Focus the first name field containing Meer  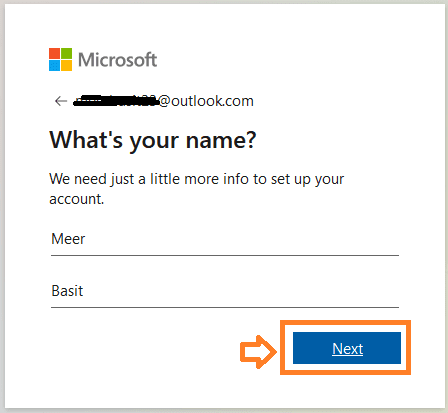point(225,239)
